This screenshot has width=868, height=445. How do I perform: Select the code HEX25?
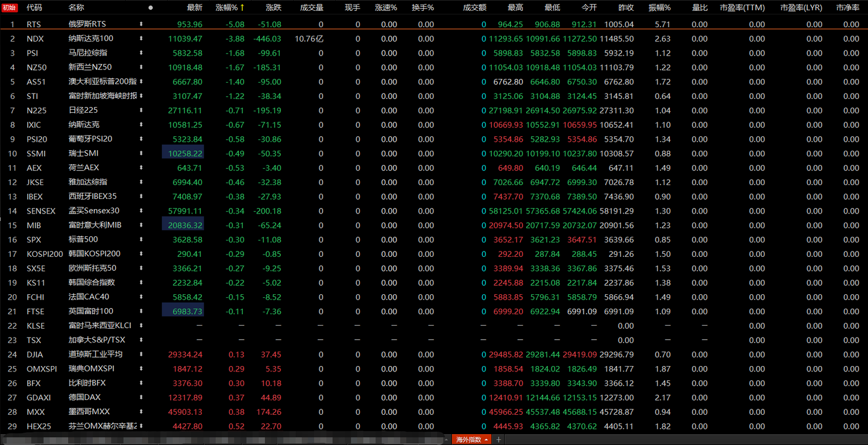coord(39,426)
